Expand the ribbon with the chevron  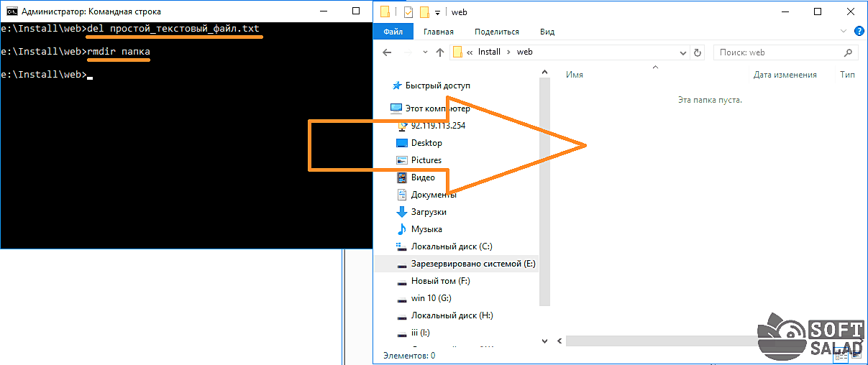844,32
